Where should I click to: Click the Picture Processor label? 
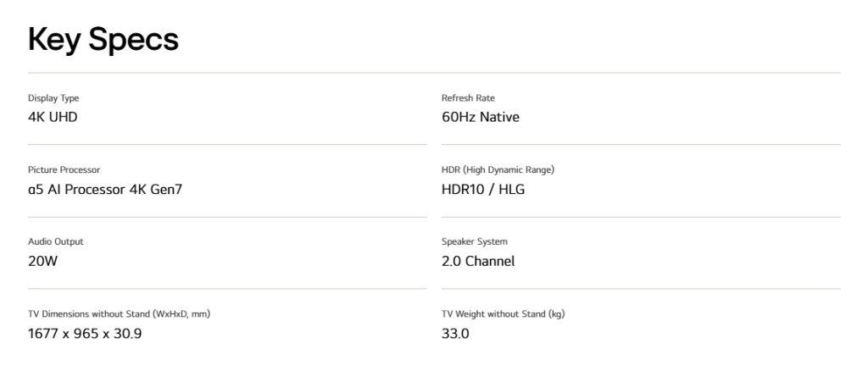[64, 170]
